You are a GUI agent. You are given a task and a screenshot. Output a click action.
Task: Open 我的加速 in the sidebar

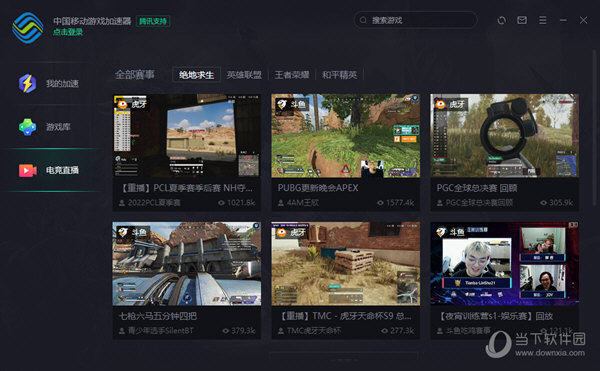pyautogui.click(x=51, y=83)
